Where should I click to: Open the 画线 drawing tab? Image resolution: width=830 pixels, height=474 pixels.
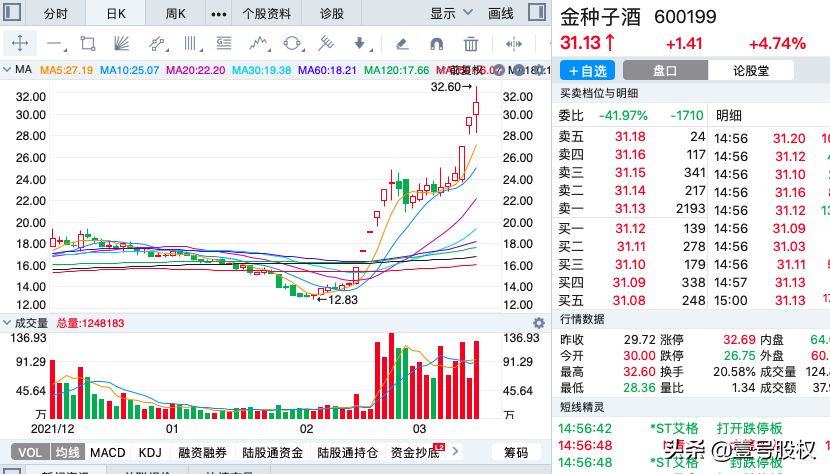501,13
